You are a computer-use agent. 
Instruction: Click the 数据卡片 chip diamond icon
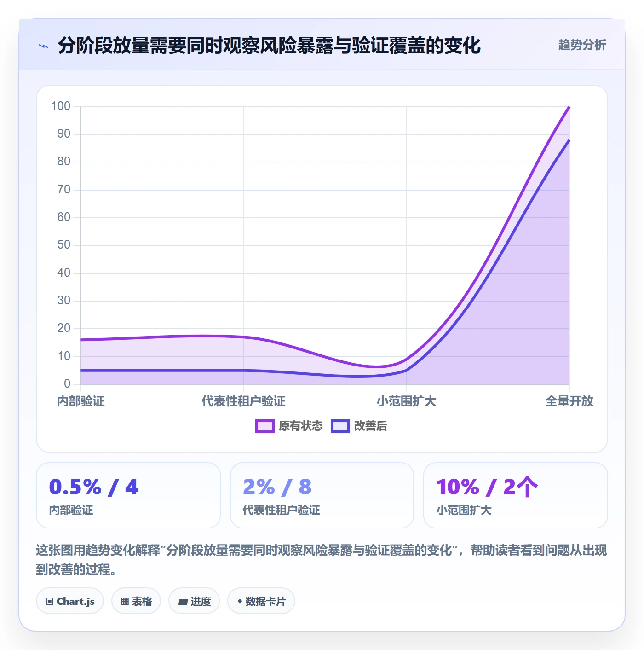tap(240, 601)
